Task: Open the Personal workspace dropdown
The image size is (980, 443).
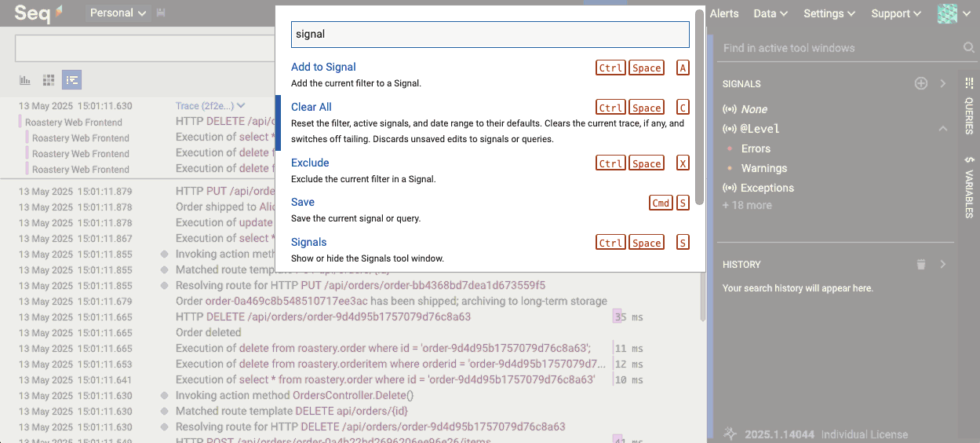Action: pyautogui.click(x=118, y=13)
